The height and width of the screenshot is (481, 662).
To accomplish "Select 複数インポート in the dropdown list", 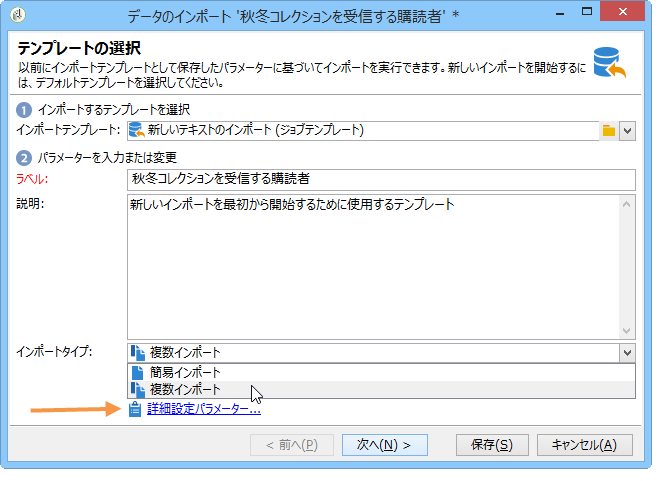I will tap(381, 389).
